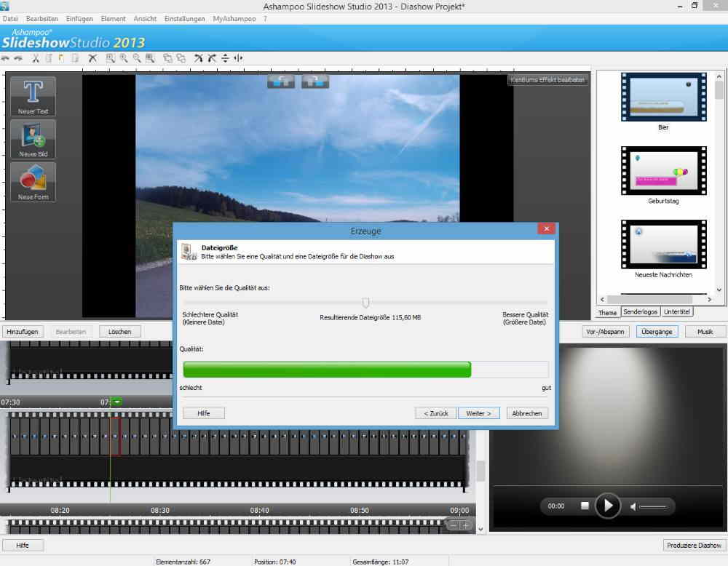Image resolution: width=728 pixels, height=566 pixels.
Task: Adjust the quality slider handle
Action: click(x=365, y=303)
